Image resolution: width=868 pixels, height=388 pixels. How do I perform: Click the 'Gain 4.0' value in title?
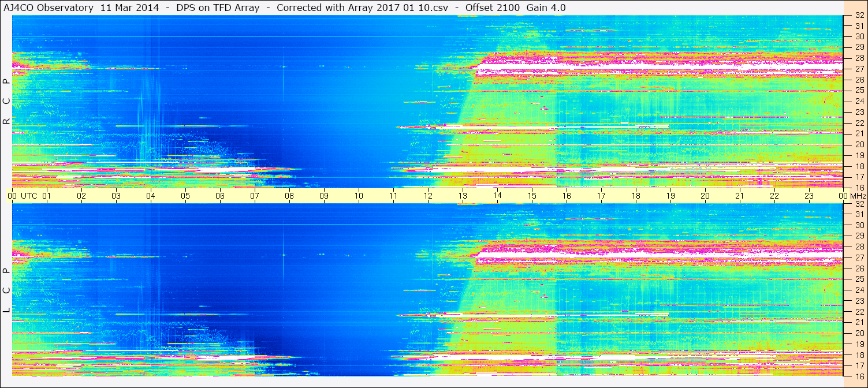point(547,8)
